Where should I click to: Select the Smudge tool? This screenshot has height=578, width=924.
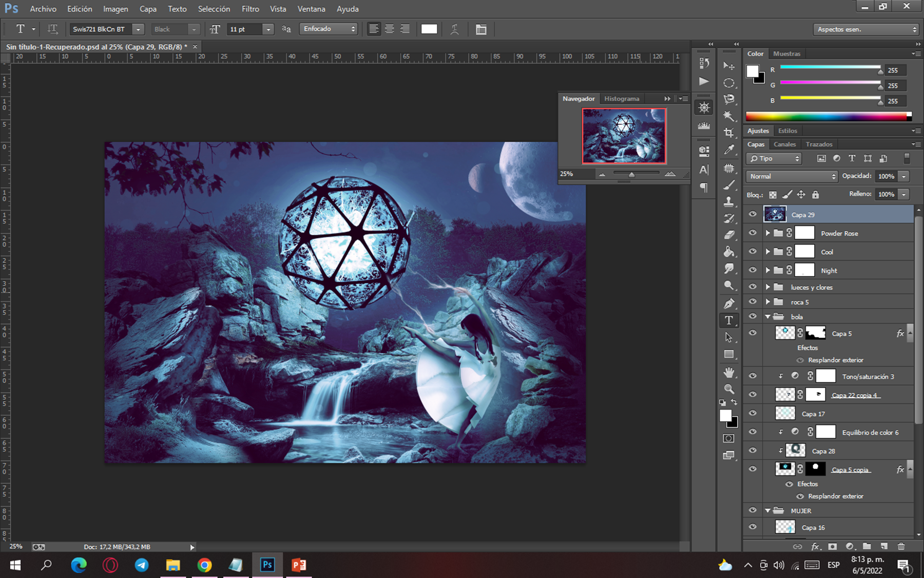click(729, 269)
